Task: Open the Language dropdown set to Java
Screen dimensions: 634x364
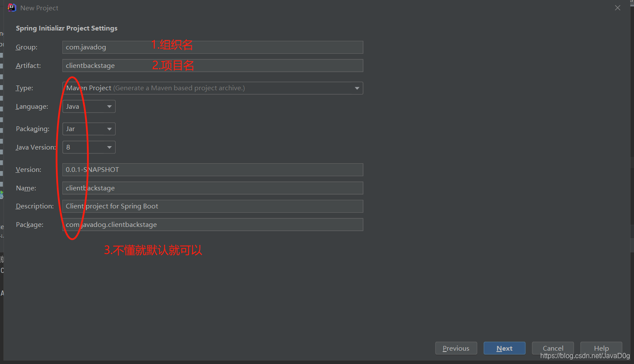Action: point(89,107)
